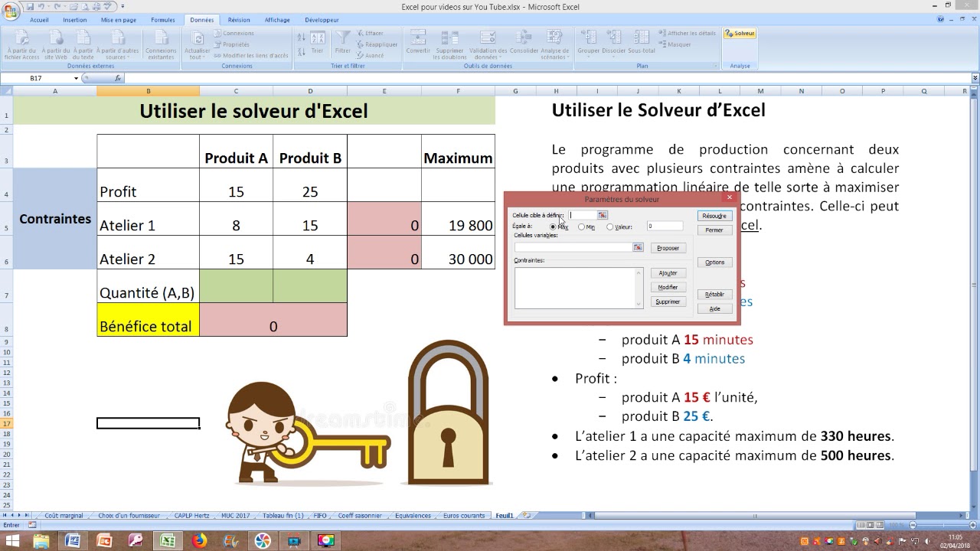Click Modifier in solver dialog
The width and height of the screenshot is (980, 551).
668,288
